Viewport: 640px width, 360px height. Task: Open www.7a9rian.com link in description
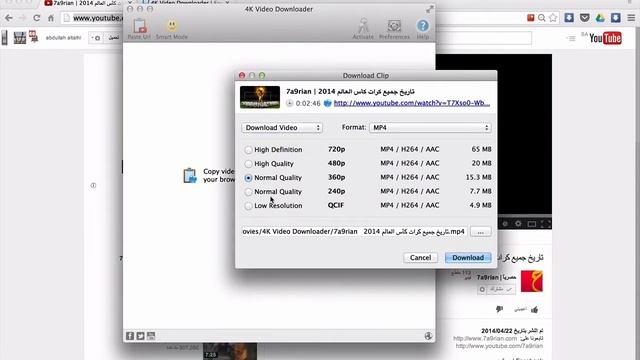pos(485,338)
